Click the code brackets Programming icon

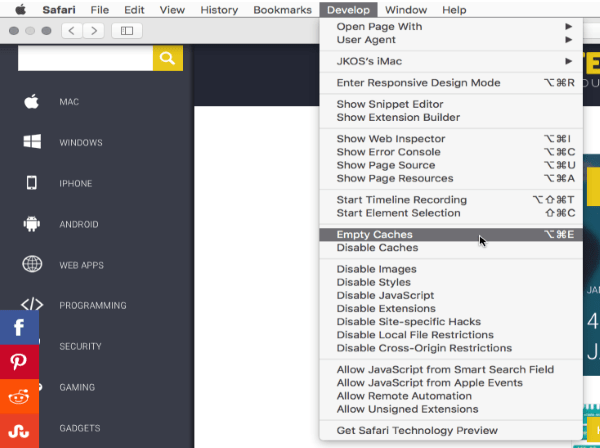pos(32,305)
